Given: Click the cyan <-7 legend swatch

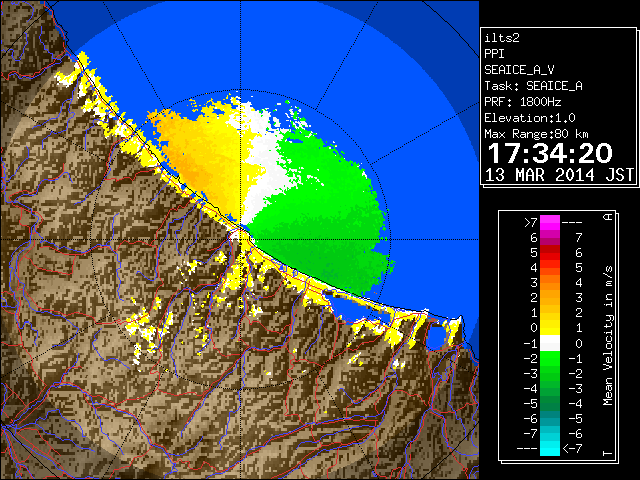Looking at the screenshot, I should point(550,449).
